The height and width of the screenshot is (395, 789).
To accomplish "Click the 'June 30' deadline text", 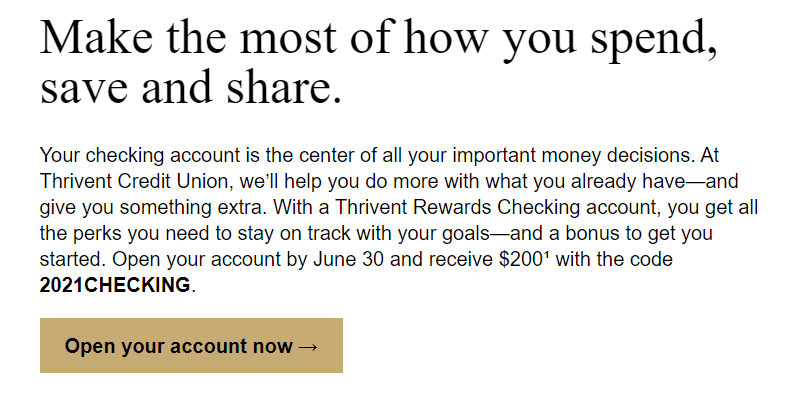I will coord(349,260).
